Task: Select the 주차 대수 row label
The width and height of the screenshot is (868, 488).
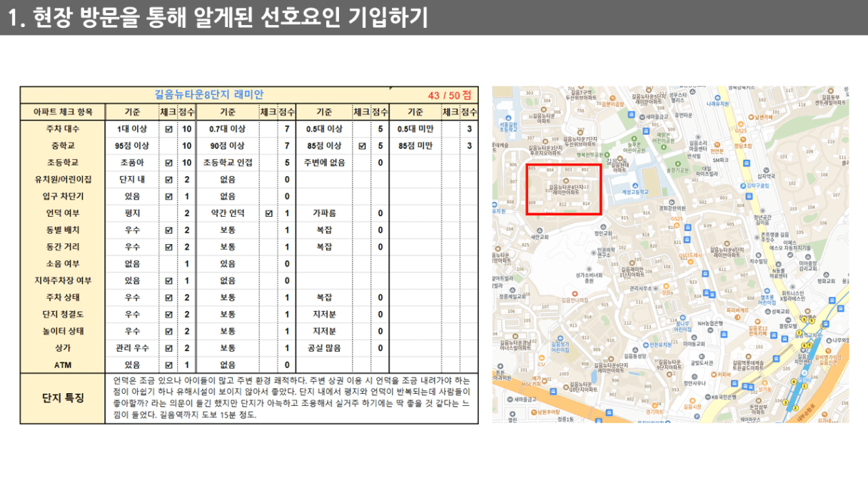Action: (63, 129)
